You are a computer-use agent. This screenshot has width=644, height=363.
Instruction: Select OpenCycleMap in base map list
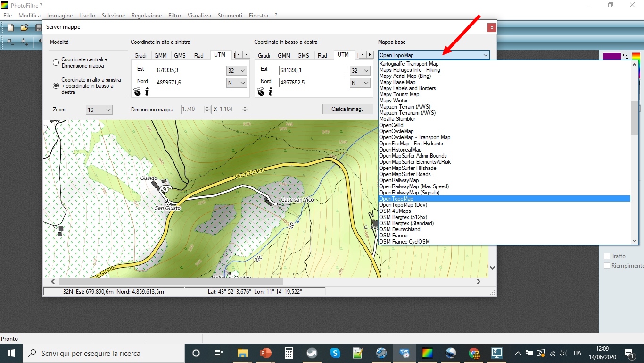point(396,131)
